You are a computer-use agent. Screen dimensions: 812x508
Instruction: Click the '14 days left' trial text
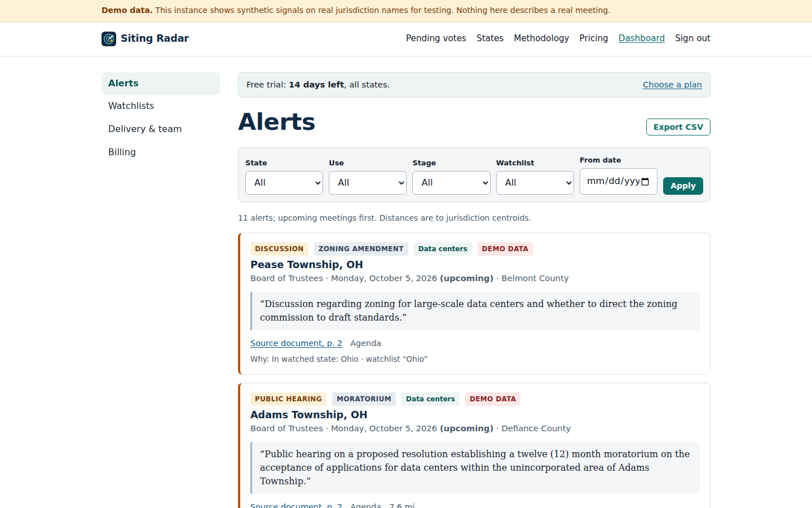316,85
